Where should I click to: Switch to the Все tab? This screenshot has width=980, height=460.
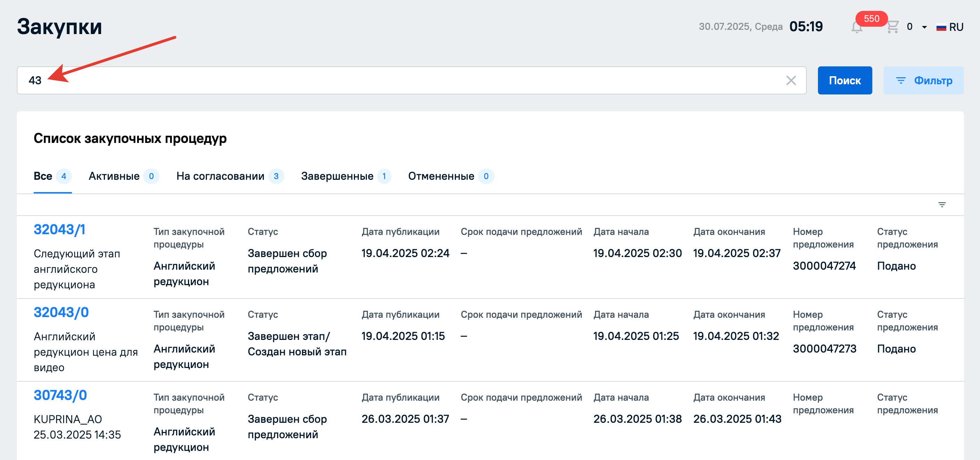tap(43, 176)
